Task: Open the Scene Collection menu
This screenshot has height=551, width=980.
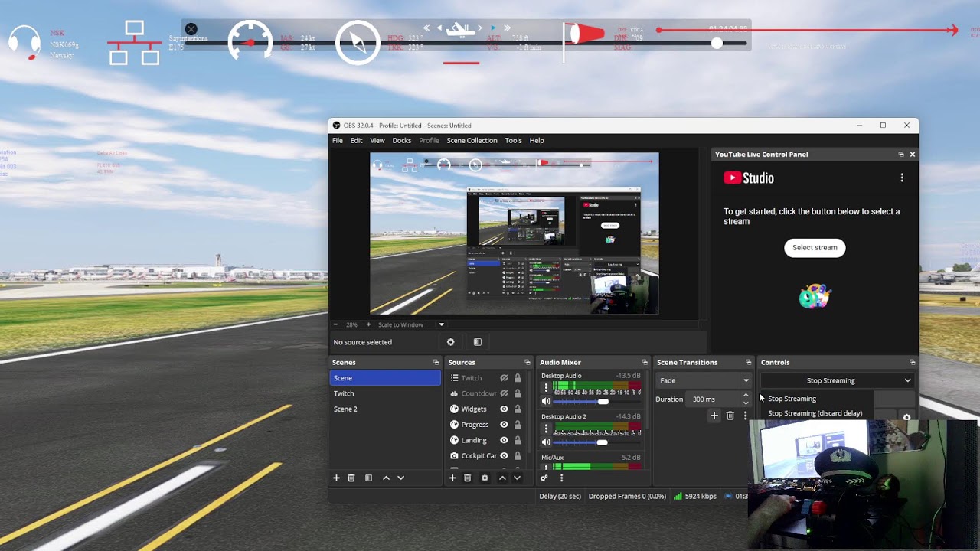Action: click(472, 141)
